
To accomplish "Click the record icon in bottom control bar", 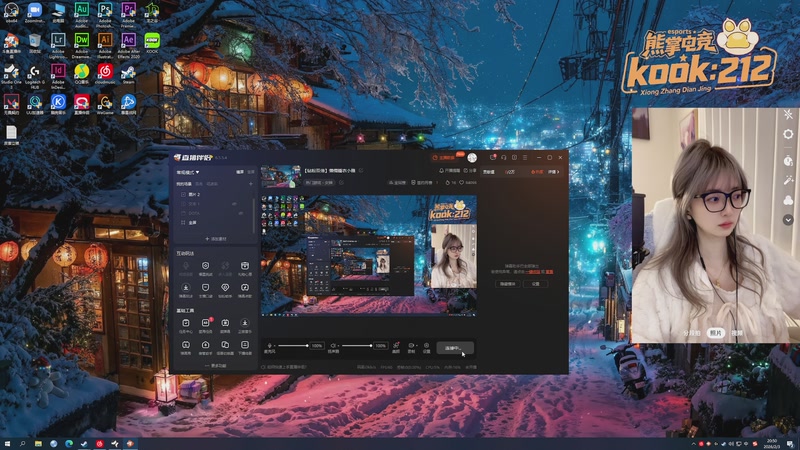I will pyautogui.click(x=411, y=345).
